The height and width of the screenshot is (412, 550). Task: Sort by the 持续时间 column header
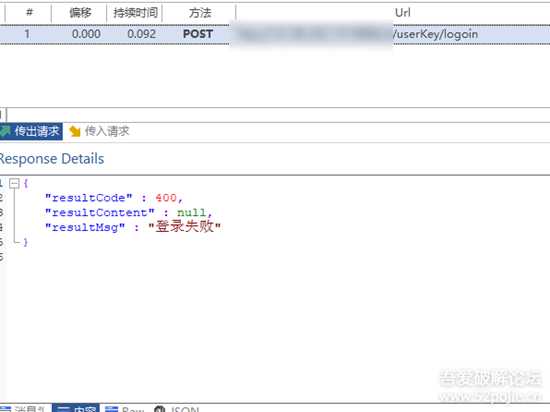pyautogui.click(x=135, y=13)
